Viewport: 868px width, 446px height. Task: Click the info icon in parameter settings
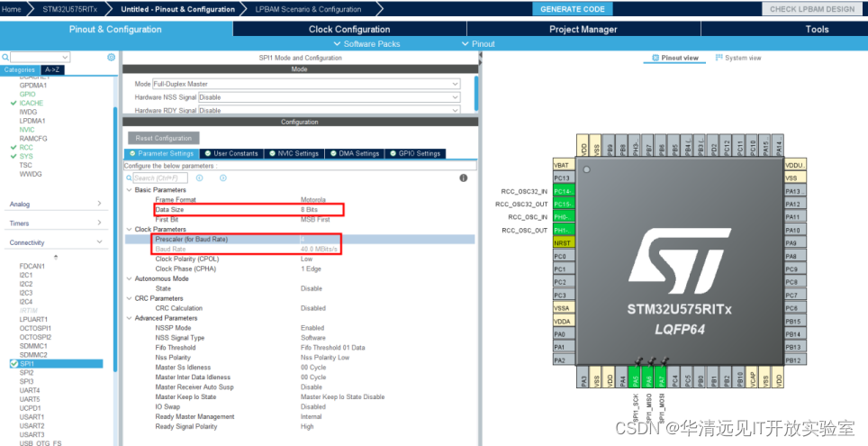click(x=464, y=177)
